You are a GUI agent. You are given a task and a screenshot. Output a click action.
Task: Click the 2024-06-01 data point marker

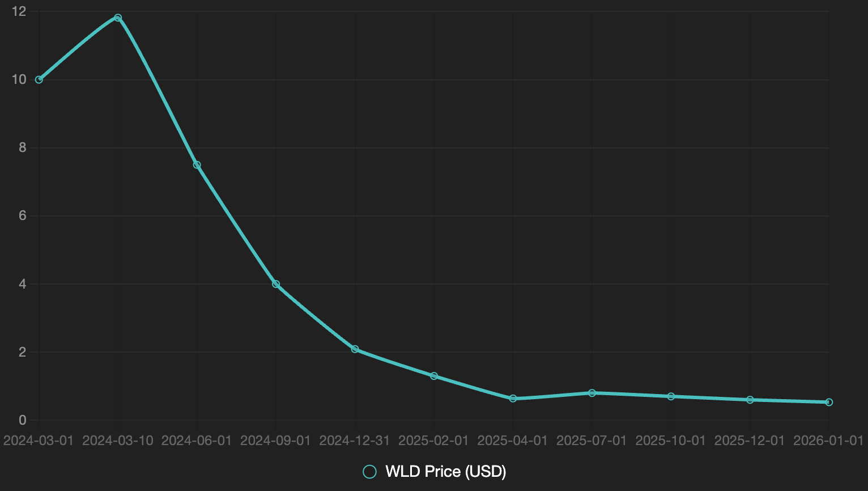click(197, 165)
